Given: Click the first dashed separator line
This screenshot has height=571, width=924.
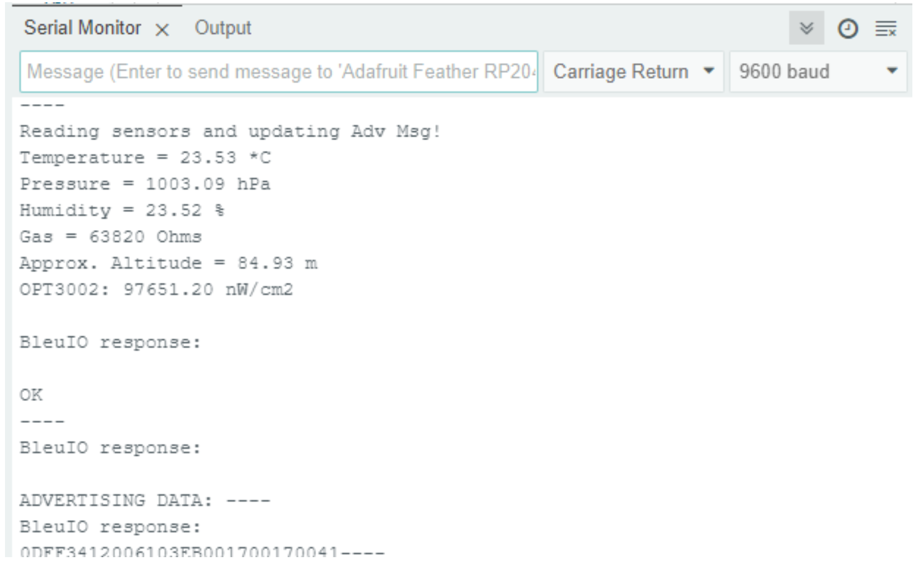Looking at the screenshot, I should coord(42,105).
